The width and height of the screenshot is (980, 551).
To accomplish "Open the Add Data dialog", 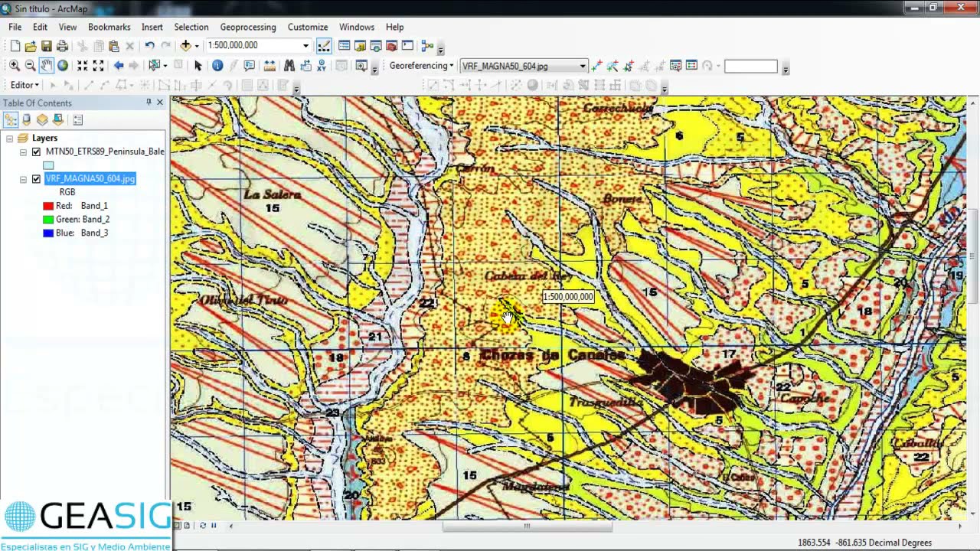I will [x=185, y=45].
